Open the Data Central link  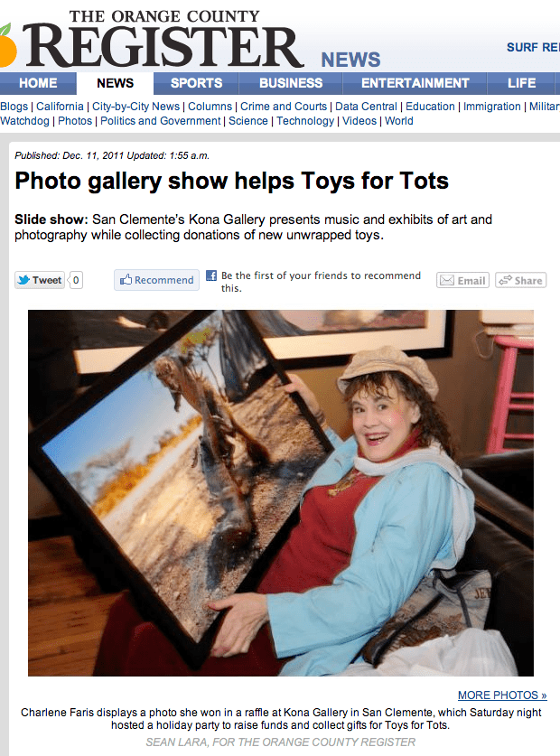click(366, 107)
